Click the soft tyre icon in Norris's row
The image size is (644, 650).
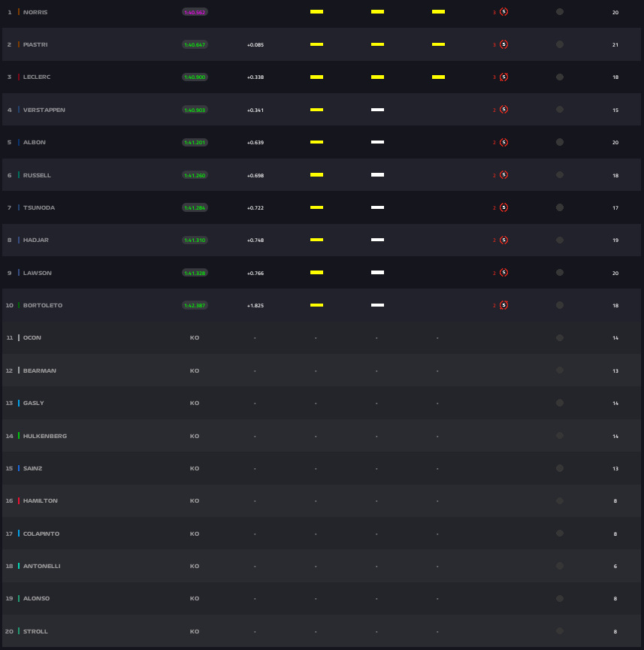(503, 12)
